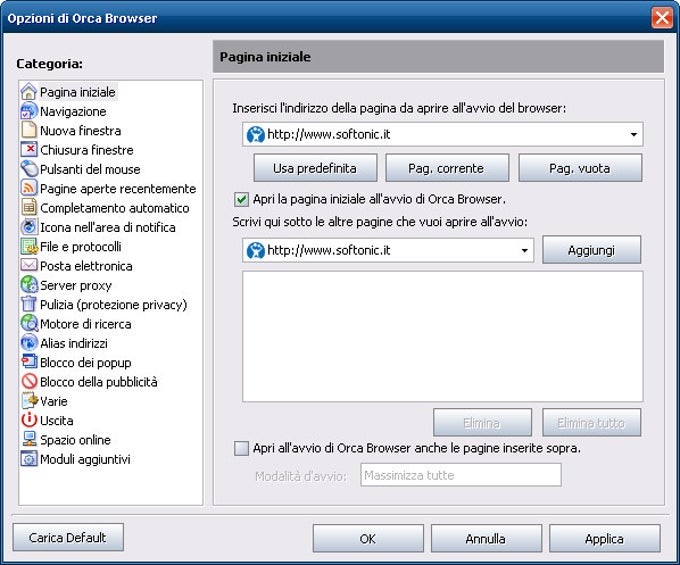Select Posta elettronica category

pos(86,266)
